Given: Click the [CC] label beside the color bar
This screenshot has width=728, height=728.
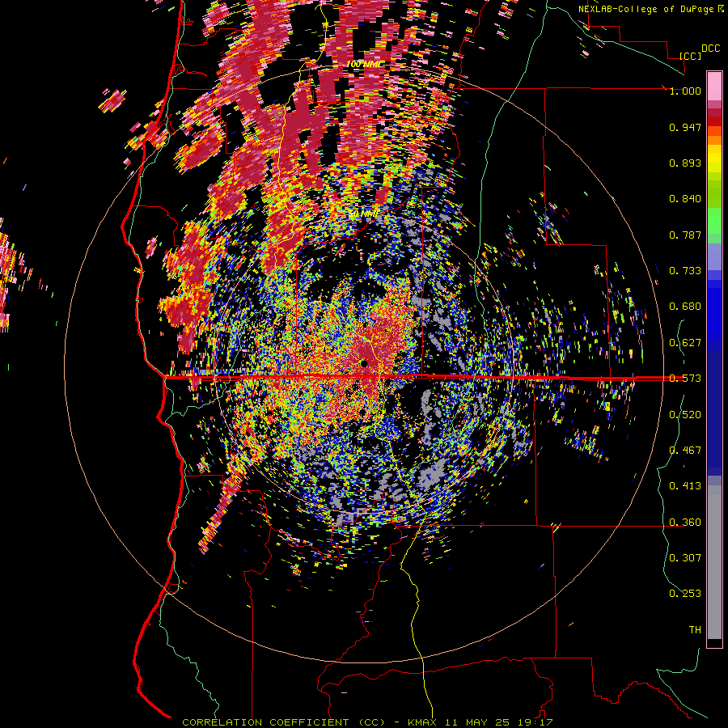Looking at the screenshot, I should click(690, 56).
